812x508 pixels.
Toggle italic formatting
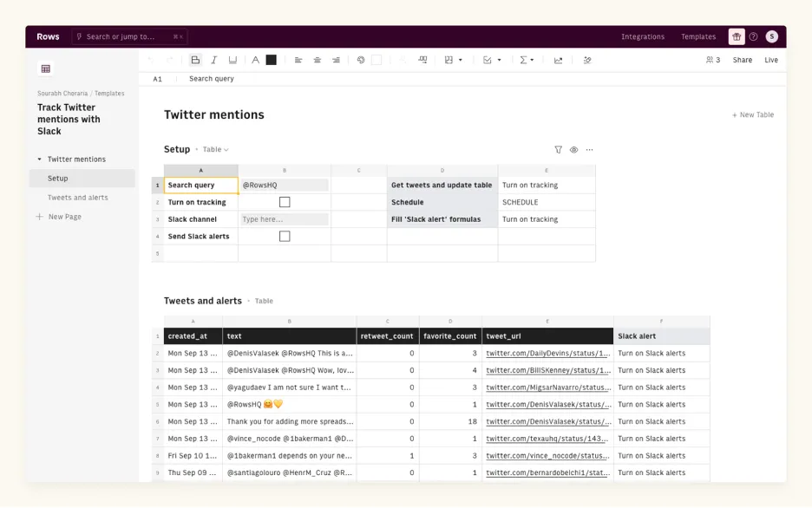click(x=214, y=60)
